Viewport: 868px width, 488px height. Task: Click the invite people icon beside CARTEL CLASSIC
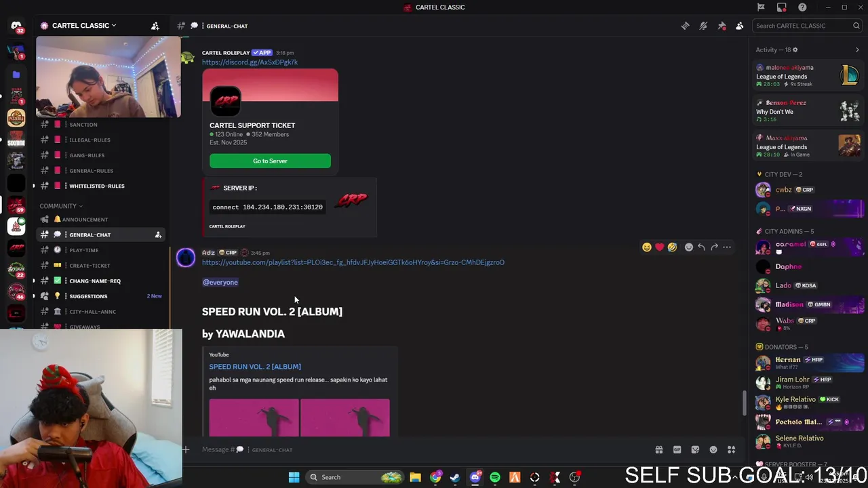(155, 26)
